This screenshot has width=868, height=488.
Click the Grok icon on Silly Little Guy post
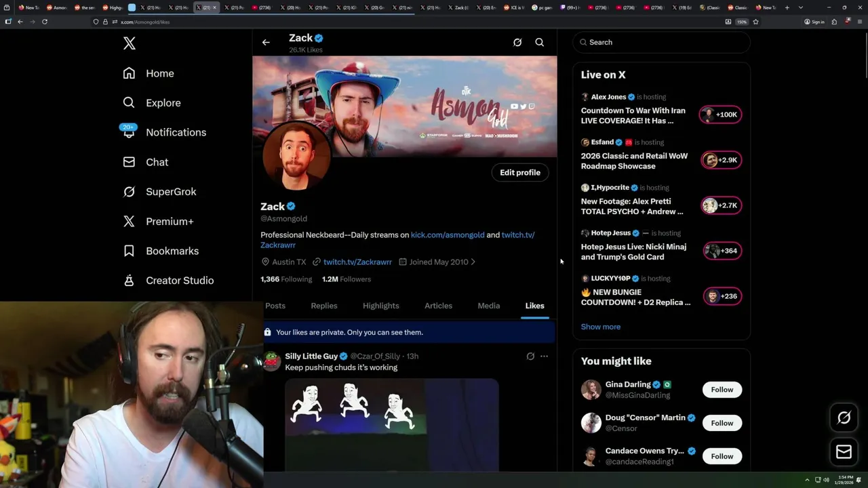click(530, 357)
